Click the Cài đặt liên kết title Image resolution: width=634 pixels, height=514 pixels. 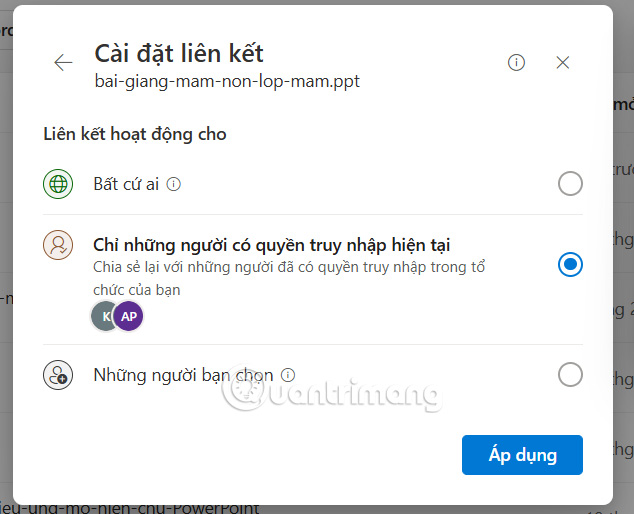click(179, 53)
